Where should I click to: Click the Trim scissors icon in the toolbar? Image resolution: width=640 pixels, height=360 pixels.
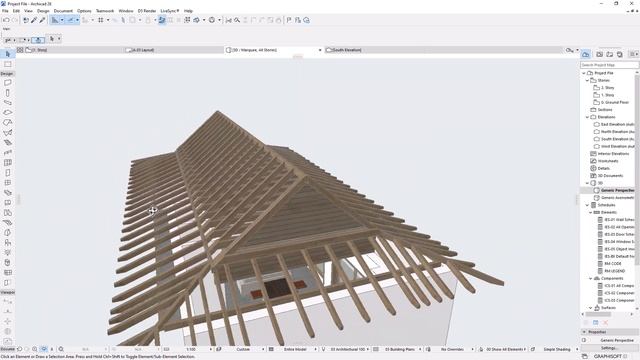229,20
